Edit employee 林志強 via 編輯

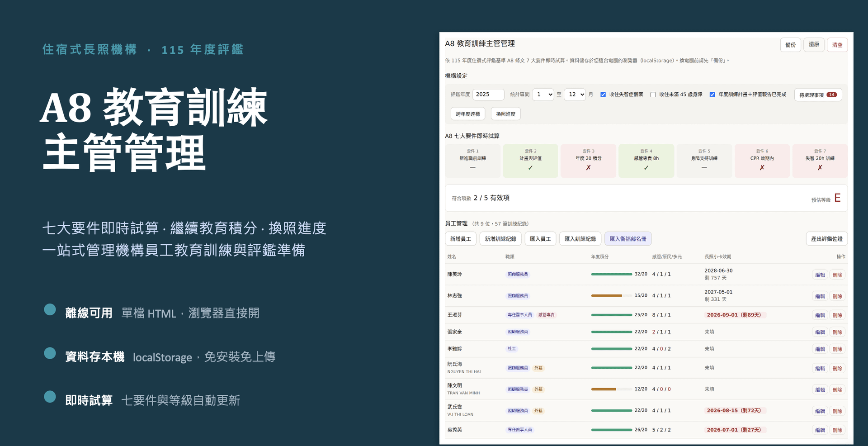pos(820,296)
